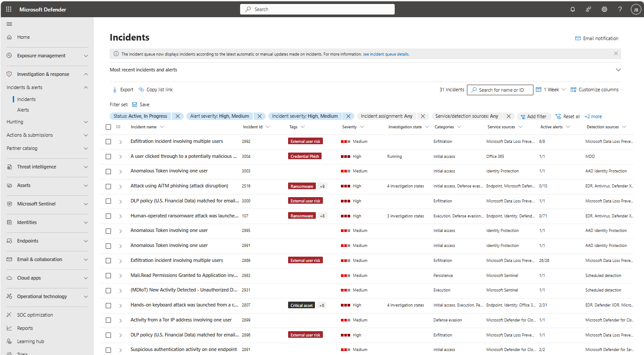This screenshot has height=355, width=644.
Task: Open Customize columns
Action: 594,90
